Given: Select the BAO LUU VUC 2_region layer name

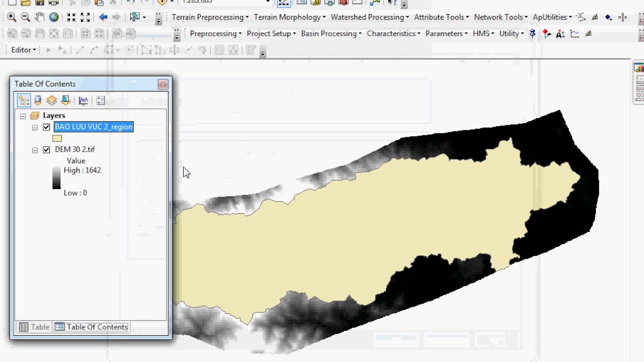Looking at the screenshot, I should pos(94,127).
